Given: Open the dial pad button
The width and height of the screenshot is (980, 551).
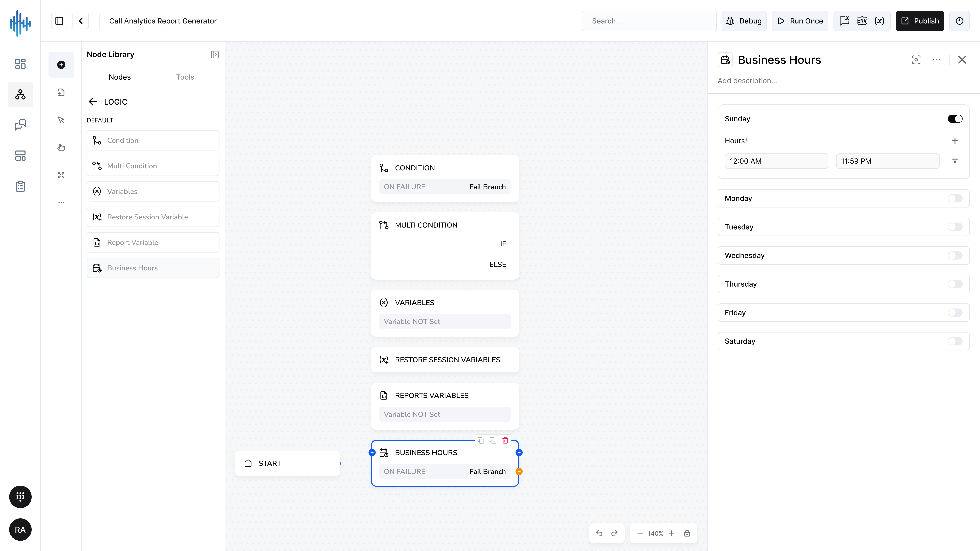Looking at the screenshot, I should pyautogui.click(x=20, y=497).
